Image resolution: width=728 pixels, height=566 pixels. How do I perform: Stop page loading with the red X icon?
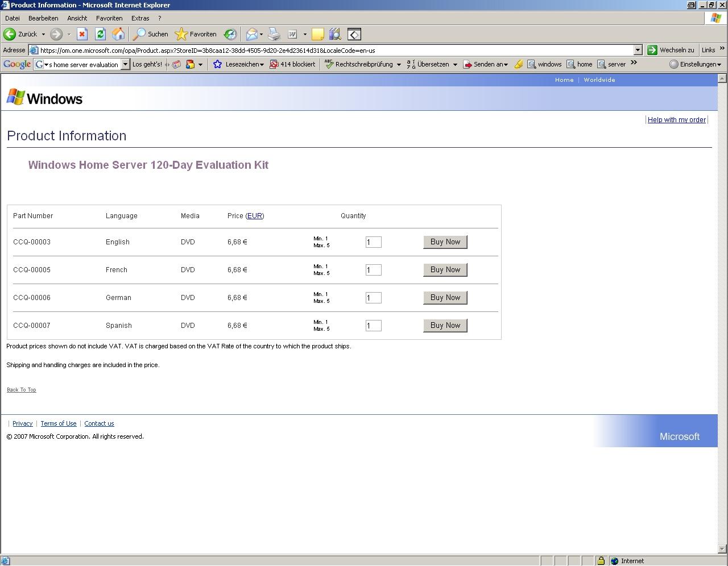pos(82,34)
